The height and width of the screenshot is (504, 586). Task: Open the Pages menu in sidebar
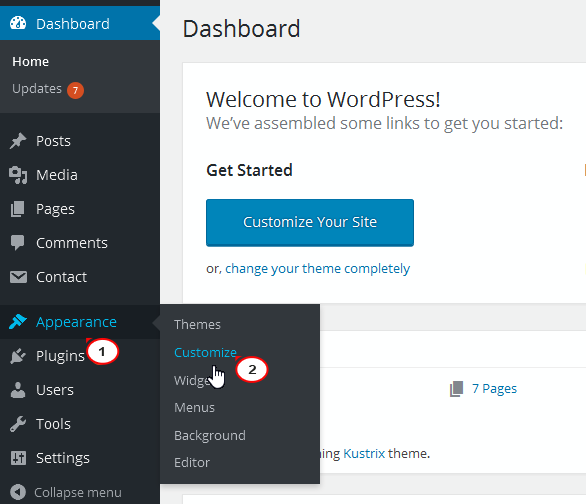coord(55,209)
